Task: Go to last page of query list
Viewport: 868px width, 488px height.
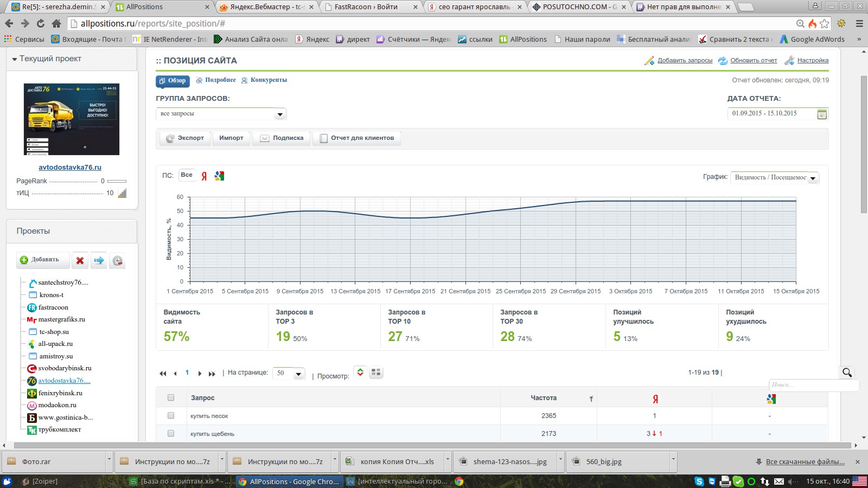Action: 212,373
